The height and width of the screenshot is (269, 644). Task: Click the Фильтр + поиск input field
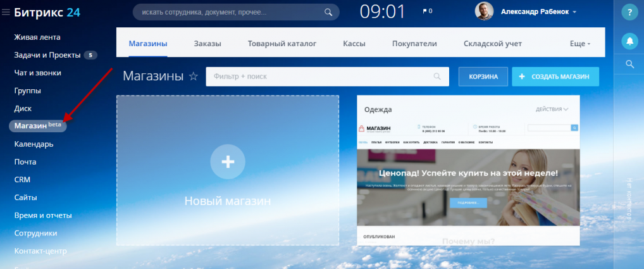(x=327, y=77)
